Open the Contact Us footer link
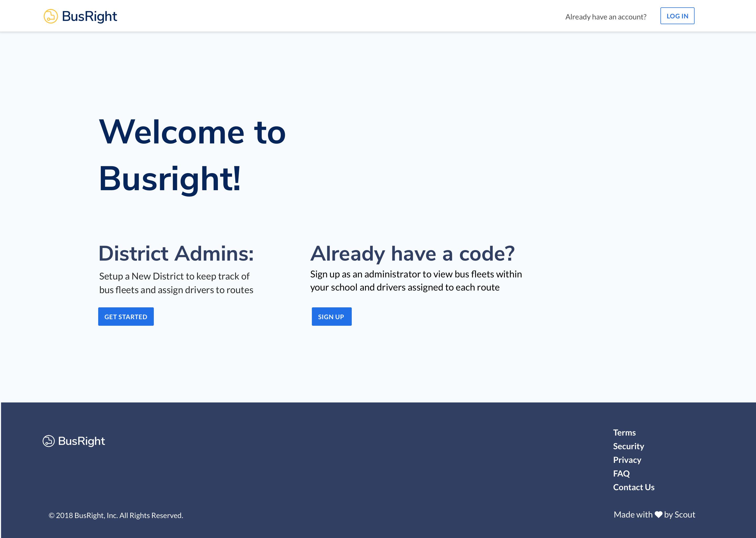Image resolution: width=756 pixels, height=538 pixels. (x=633, y=487)
